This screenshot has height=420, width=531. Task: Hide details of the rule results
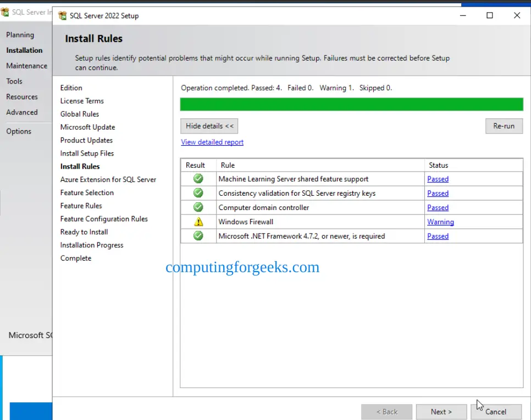pos(209,126)
